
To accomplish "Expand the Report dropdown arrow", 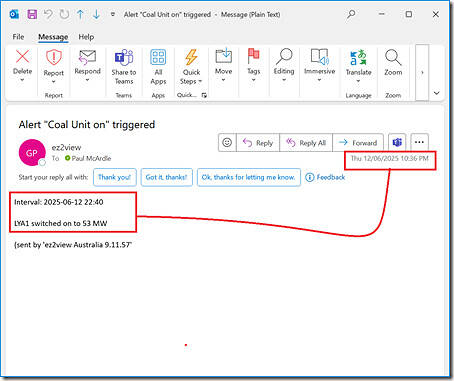I will click(54, 81).
